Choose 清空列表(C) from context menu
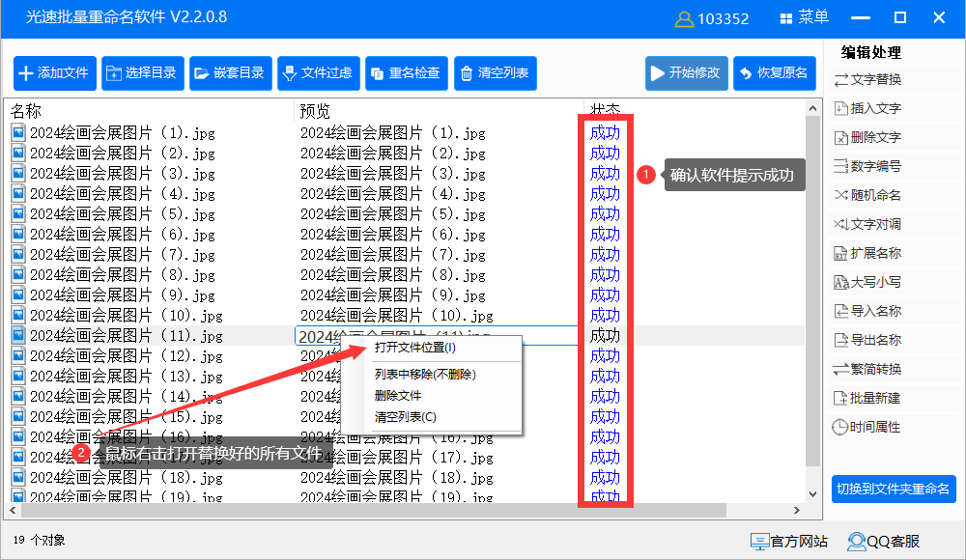Viewport: 966px width, 560px height. (x=406, y=417)
